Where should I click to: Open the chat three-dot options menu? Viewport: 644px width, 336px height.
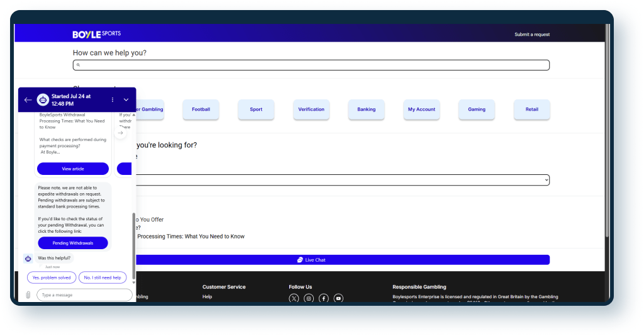point(113,99)
